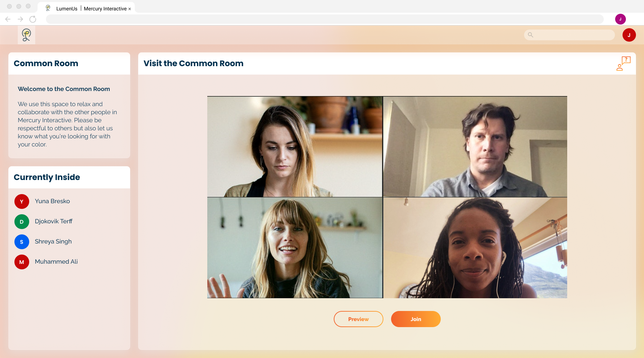The width and height of the screenshot is (644, 358).
Task: Click the purple J browser profile icon
Action: (x=620, y=19)
